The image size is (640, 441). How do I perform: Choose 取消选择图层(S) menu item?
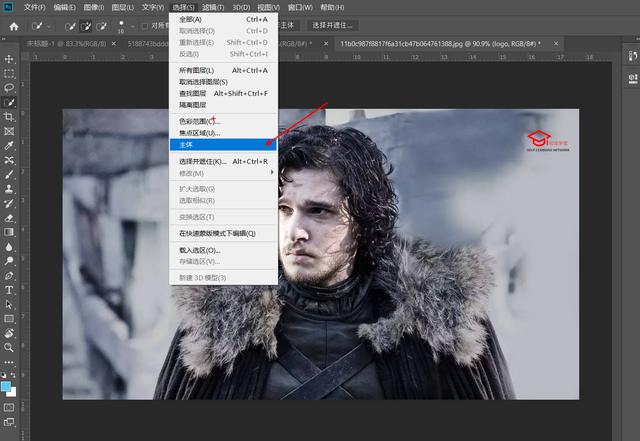pos(223,82)
